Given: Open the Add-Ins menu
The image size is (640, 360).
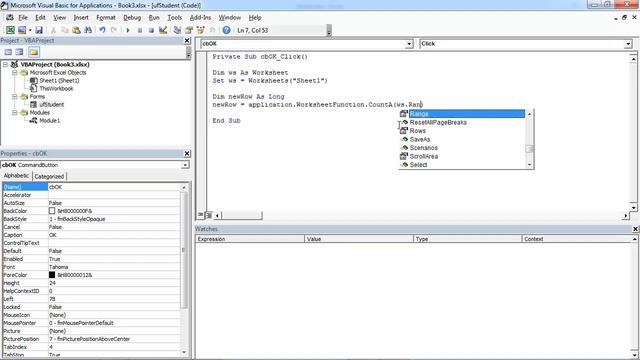Looking at the screenshot, I should tap(200, 18).
